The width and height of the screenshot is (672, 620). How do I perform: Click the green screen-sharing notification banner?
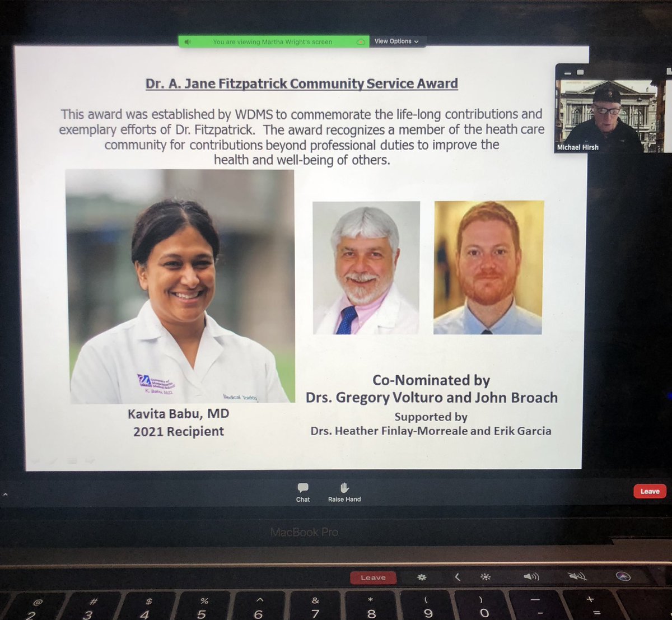[273, 42]
